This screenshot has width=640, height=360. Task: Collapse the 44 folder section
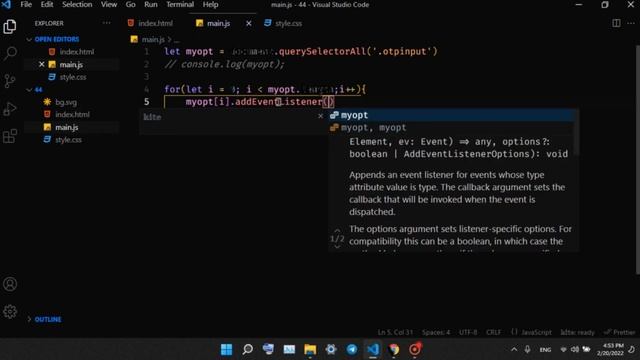tap(29, 90)
